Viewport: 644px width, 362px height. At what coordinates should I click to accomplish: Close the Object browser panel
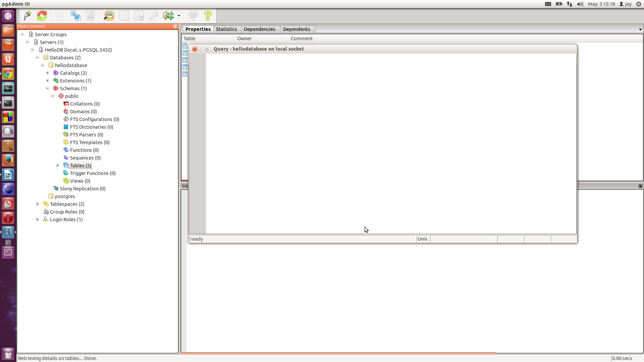pos(175,26)
